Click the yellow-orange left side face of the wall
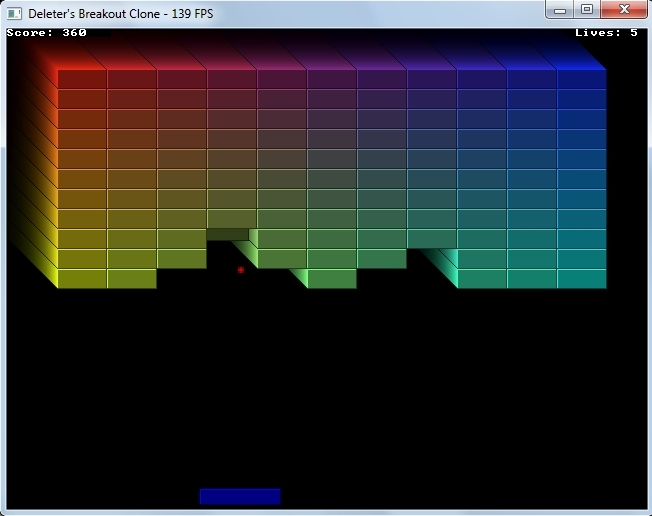The image size is (652, 516). tap(40, 170)
